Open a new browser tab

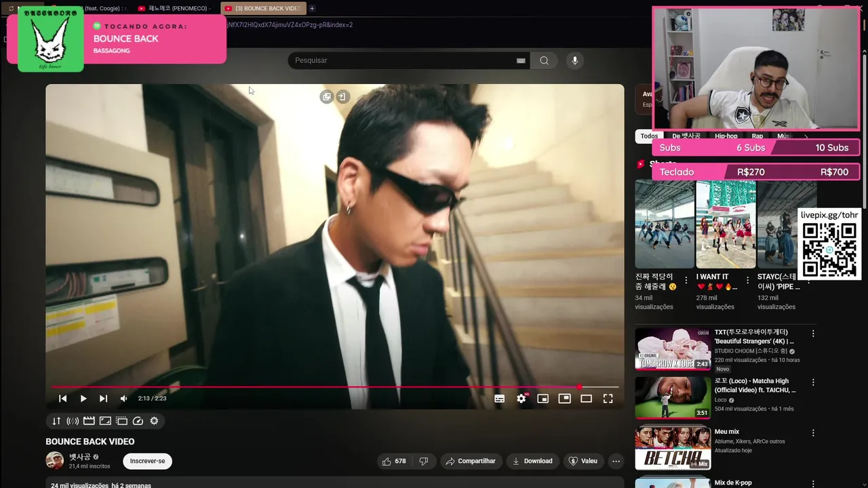pyautogui.click(x=312, y=8)
